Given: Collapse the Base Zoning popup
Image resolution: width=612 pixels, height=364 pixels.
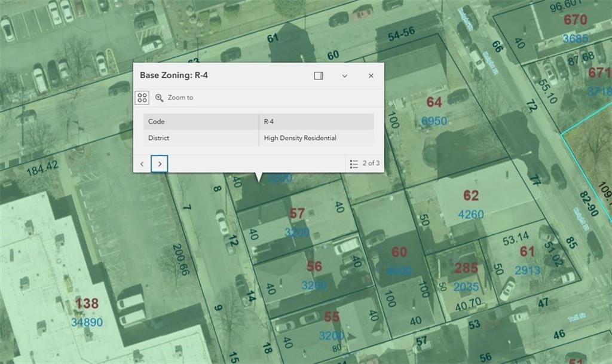Looking at the screenshot, I should tap(345, 76).
